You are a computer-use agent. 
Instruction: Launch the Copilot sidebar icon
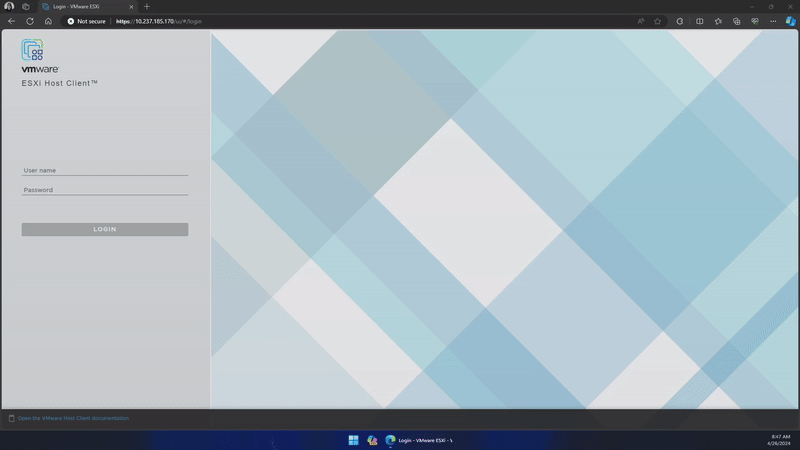[x=790, y=21]
